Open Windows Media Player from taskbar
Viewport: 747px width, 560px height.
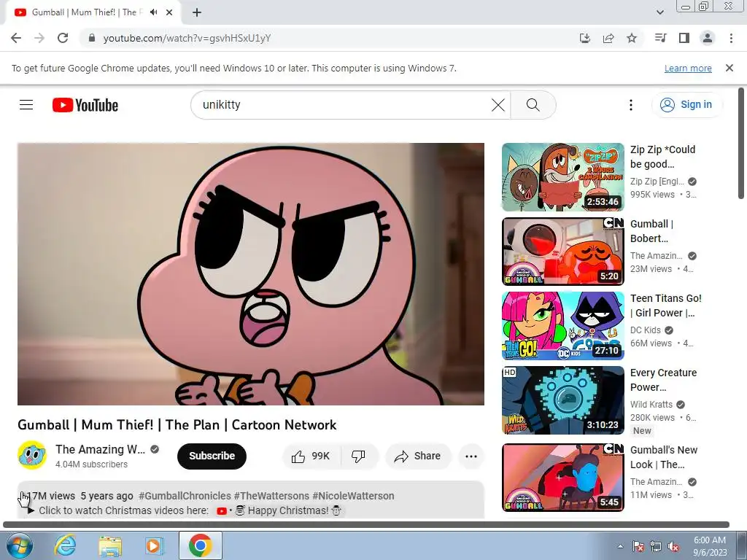click(155, 545)
